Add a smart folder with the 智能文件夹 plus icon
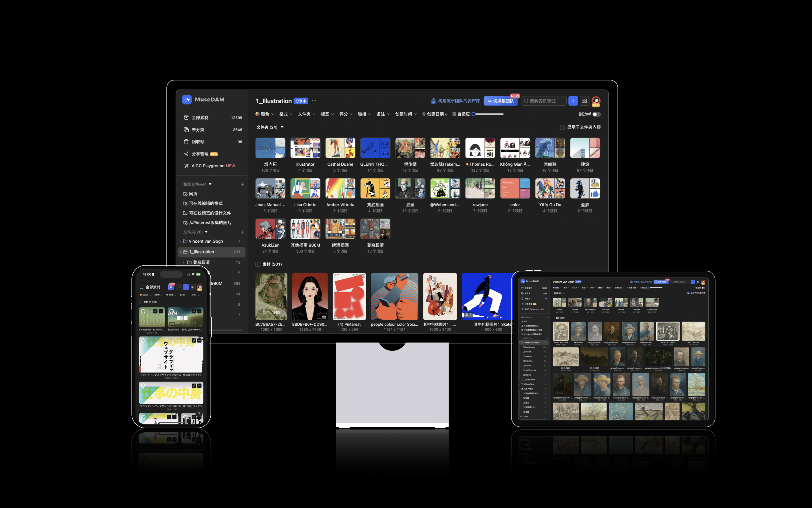 [x=242, y=184]
